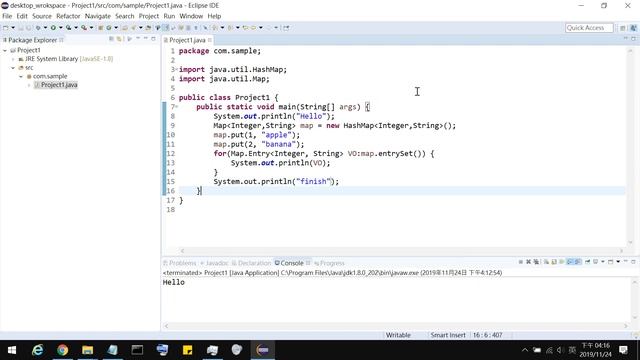The height and width of the screenshot is (360, 640).
Task: Close the Project1.java editor tab
Action: click(210, 40)
